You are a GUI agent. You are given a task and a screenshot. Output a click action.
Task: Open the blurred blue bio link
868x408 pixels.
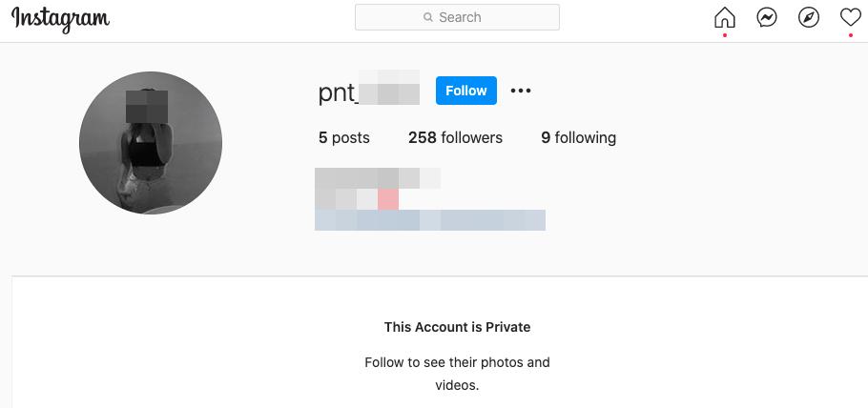429,220
